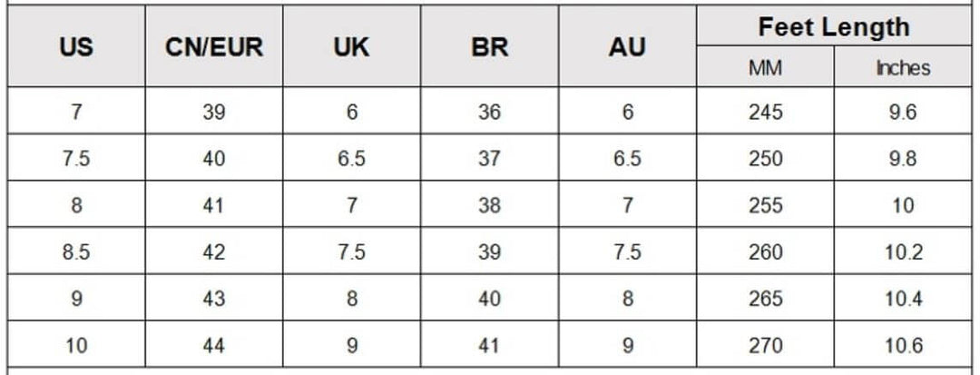This screenshot has width=980, height=375.
Task: Select the BR column header
Action: (490, 47)
